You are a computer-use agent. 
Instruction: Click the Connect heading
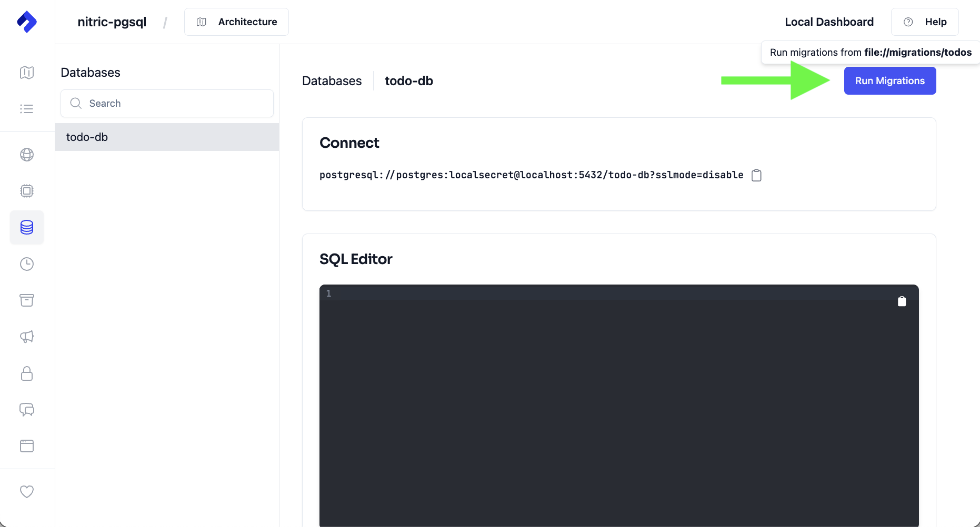click(x=349, y=143)
